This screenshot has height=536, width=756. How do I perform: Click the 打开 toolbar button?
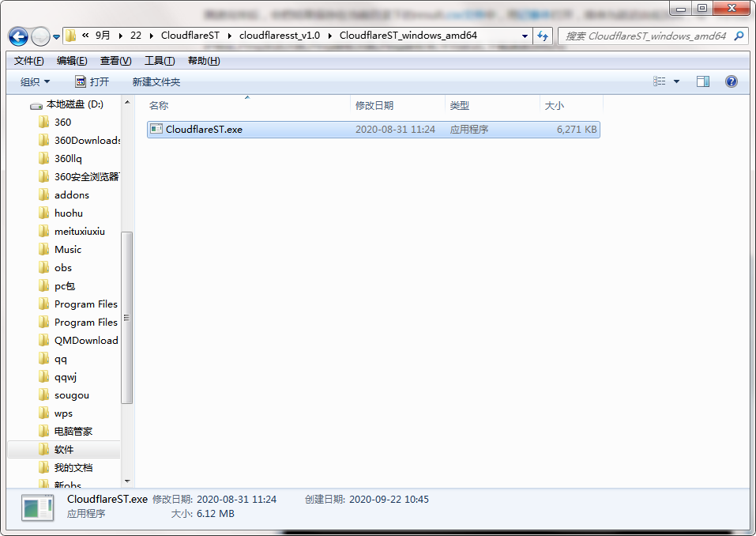(x=92, y=82)
